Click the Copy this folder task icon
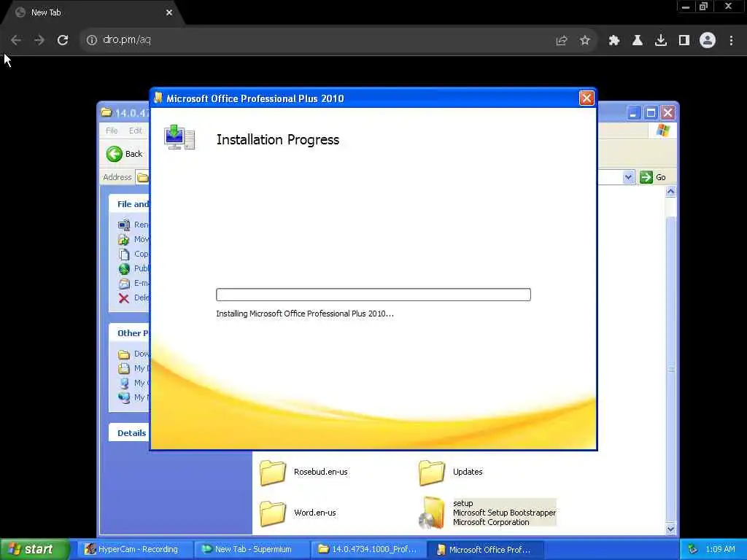Screen dimensions: 747x560 click(x=124, y=254)
